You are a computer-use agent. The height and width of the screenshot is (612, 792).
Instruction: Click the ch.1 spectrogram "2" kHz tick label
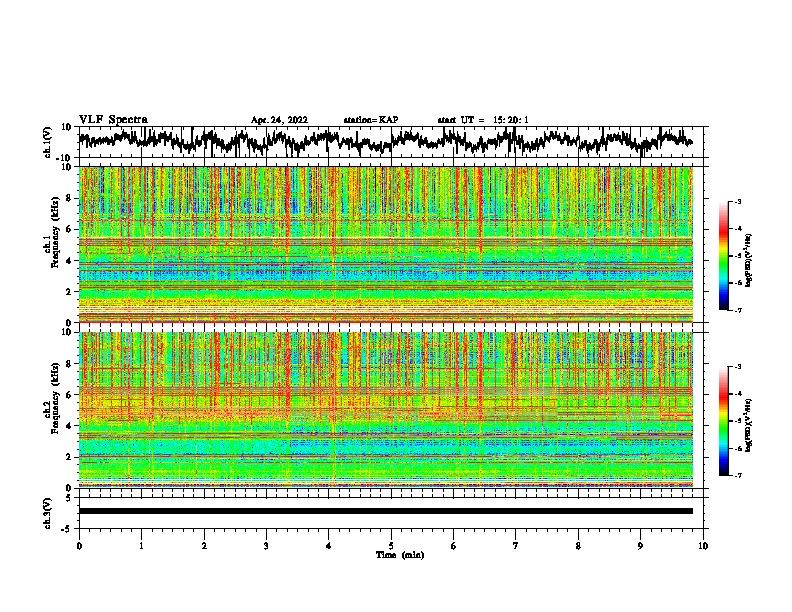[69, 291]
